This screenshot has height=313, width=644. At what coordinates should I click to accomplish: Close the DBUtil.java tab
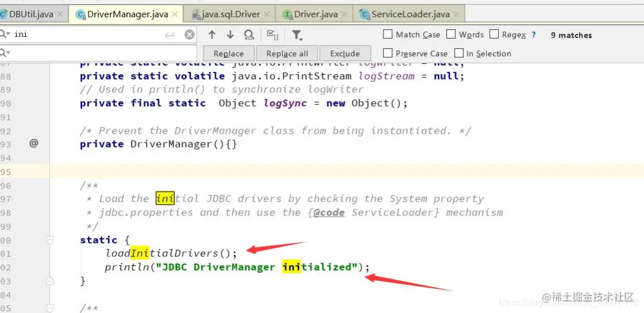point(60,14)
